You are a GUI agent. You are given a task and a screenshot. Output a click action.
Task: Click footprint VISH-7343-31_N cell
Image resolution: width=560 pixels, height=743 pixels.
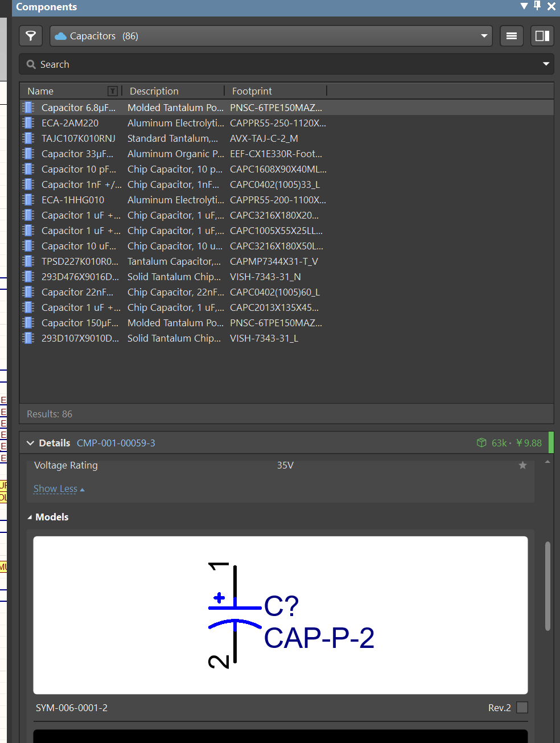[x=265, y=277]
